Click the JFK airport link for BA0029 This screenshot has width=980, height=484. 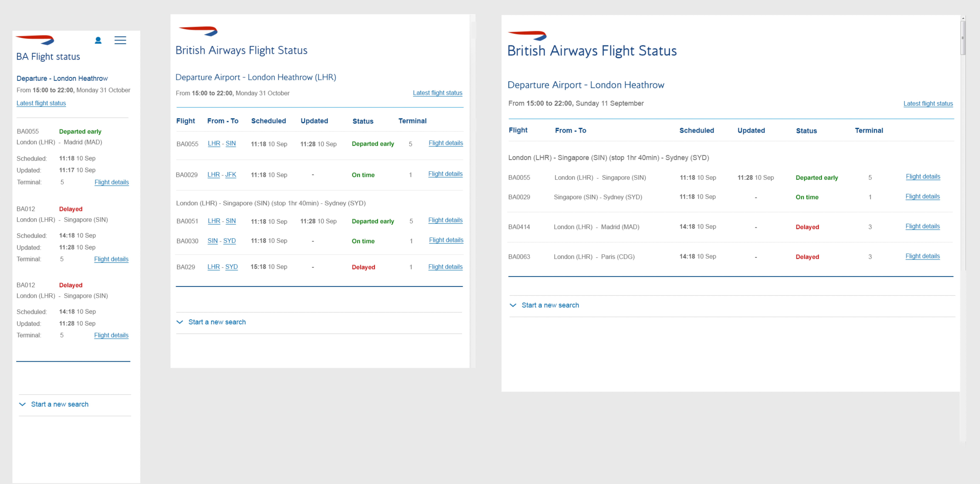tap(231, 174)
